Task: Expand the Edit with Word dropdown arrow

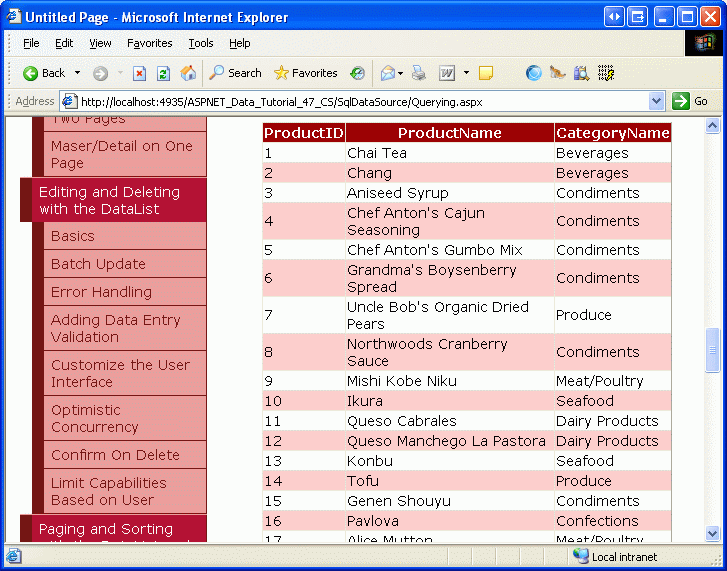Action: click(x=466, y=73)
